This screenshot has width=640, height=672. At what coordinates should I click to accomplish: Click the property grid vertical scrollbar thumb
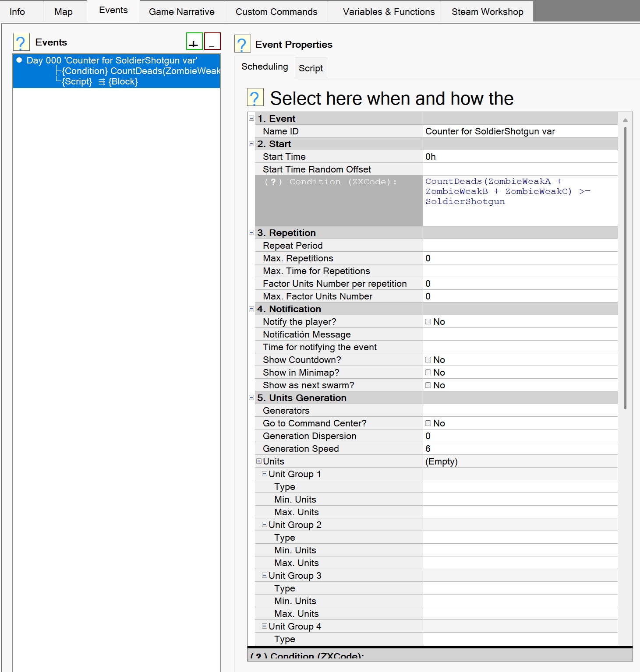[x=625, y=267]
